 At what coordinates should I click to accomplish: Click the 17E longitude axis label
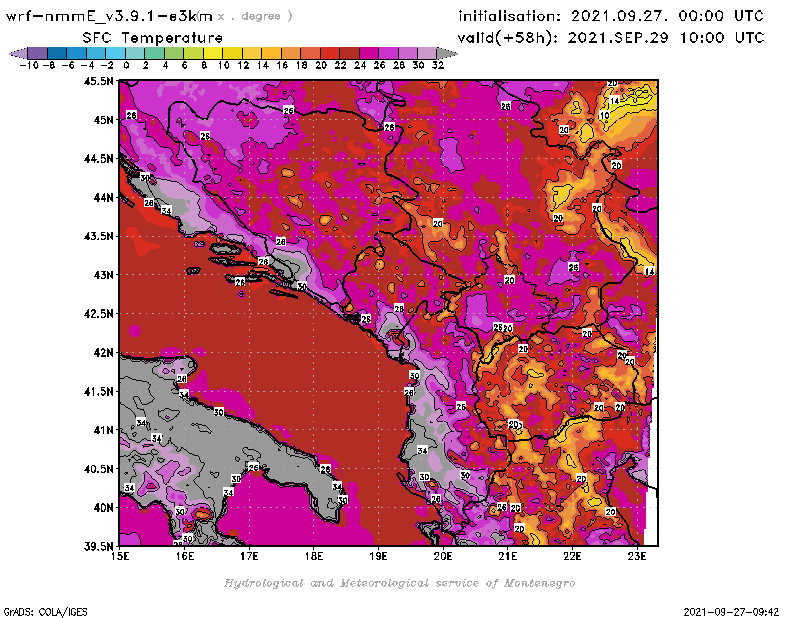pos(249,556)
